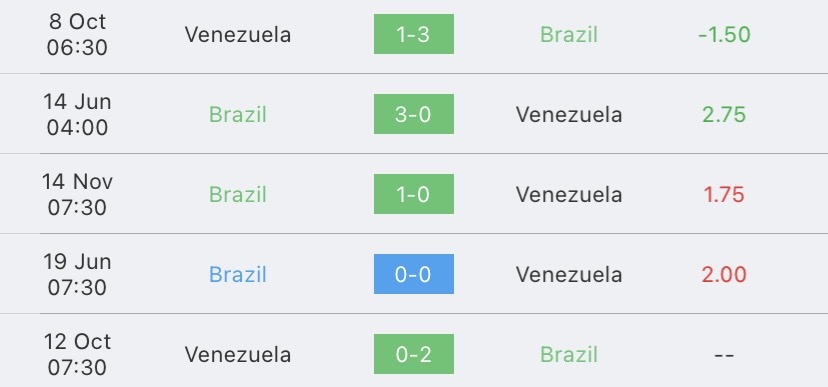Select Brazil in the 14 Nov match
Screen dimensions: 828x387
click(238, 194)
